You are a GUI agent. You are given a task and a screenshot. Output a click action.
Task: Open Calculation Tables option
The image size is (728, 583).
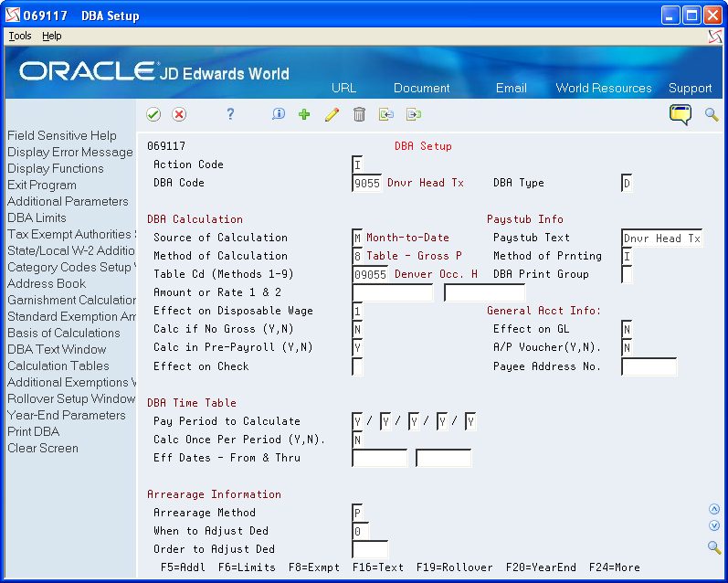click(58, 366)
